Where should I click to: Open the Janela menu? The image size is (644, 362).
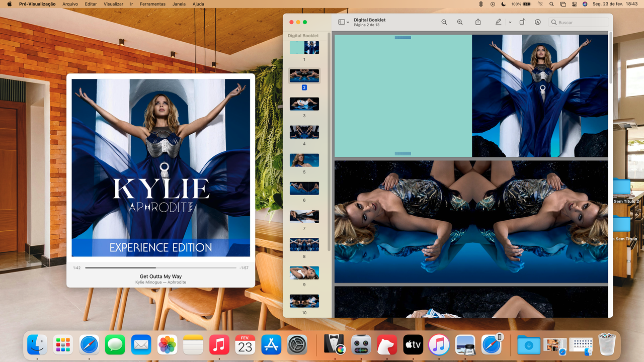(x=179, y=4)
